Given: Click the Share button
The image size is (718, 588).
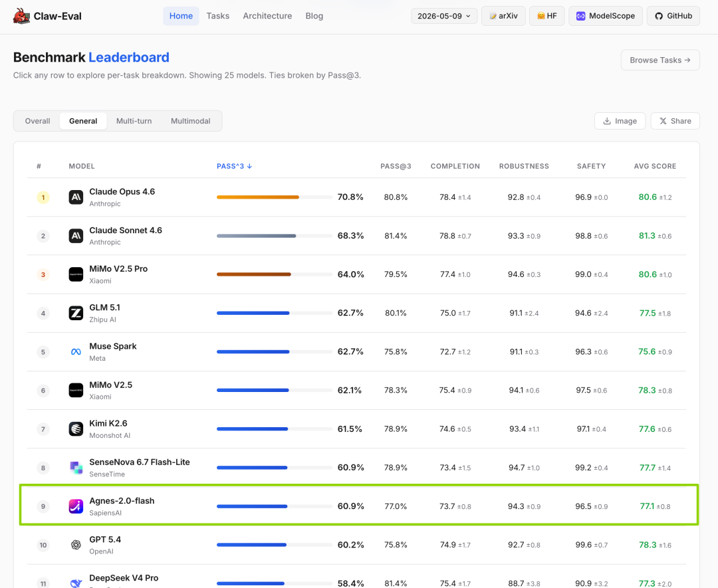Looking at the screenshot, I should pyautogui.click(x=675, y=121).
